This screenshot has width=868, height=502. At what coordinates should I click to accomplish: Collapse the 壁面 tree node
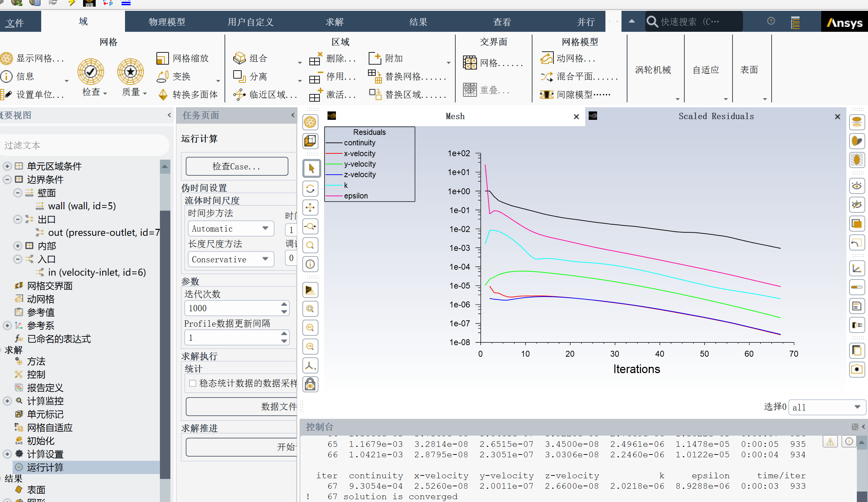tap(18, 193)
